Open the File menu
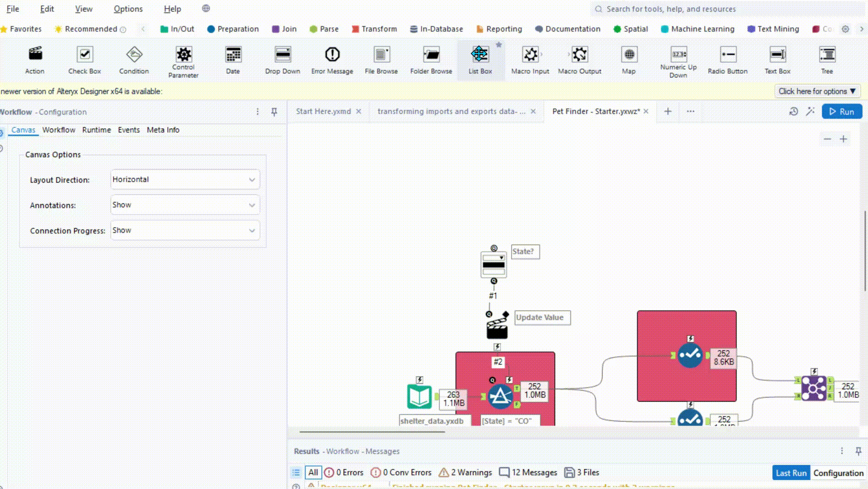The width and height of the screenshot is (868, 489). 13,9
